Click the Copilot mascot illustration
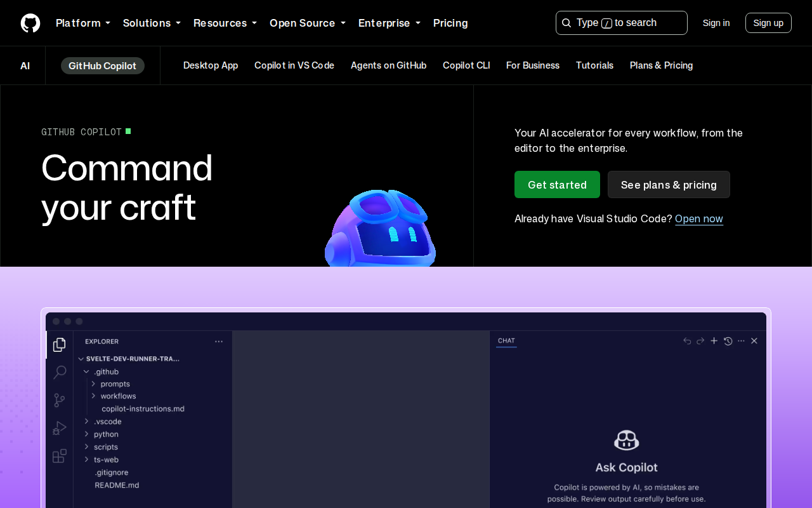 tap(381, 229)
